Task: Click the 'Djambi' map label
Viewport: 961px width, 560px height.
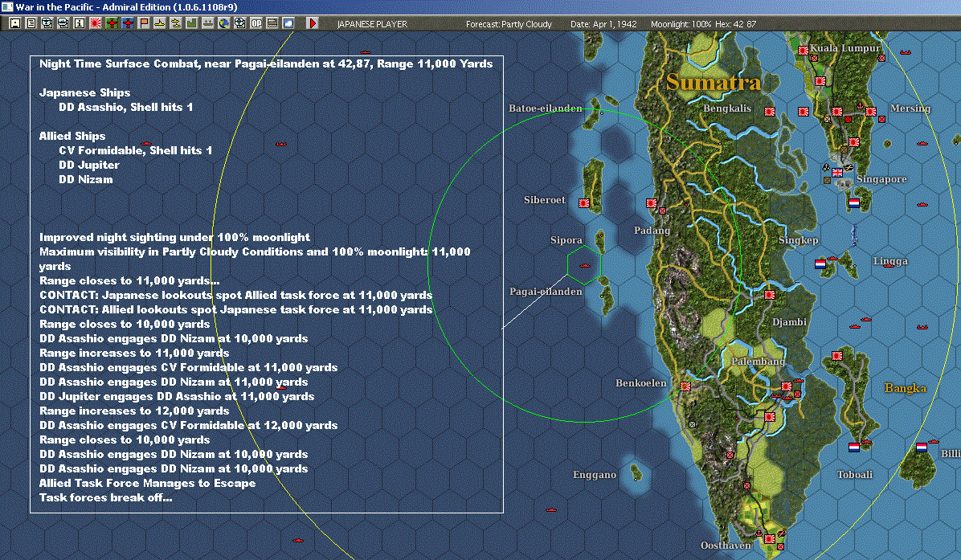Action: coord(789,322)
